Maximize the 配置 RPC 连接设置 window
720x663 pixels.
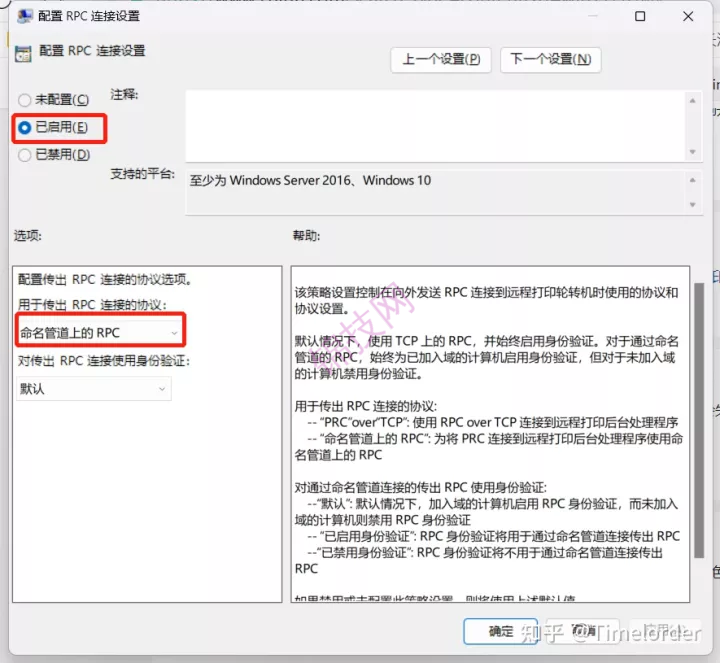(x=640, y=17)
